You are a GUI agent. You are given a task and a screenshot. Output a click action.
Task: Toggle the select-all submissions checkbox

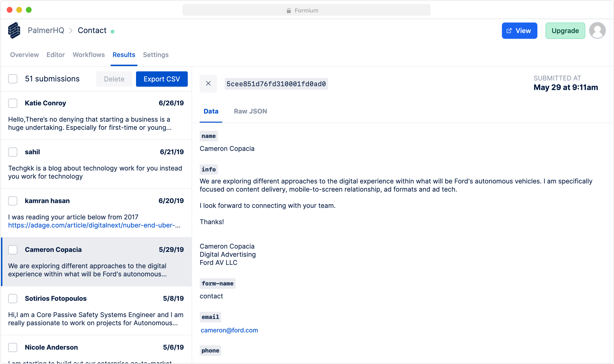click(x=12, y=79)
